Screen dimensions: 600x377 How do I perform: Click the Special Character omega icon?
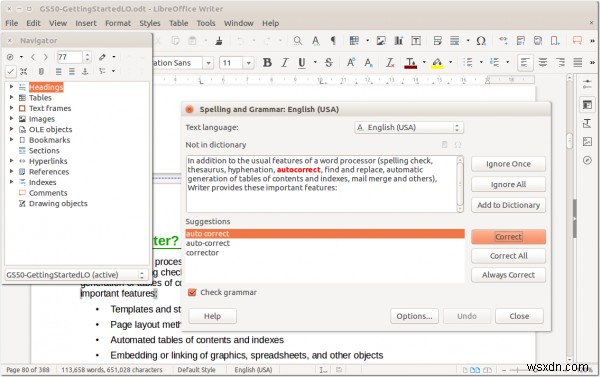[481, 41]
